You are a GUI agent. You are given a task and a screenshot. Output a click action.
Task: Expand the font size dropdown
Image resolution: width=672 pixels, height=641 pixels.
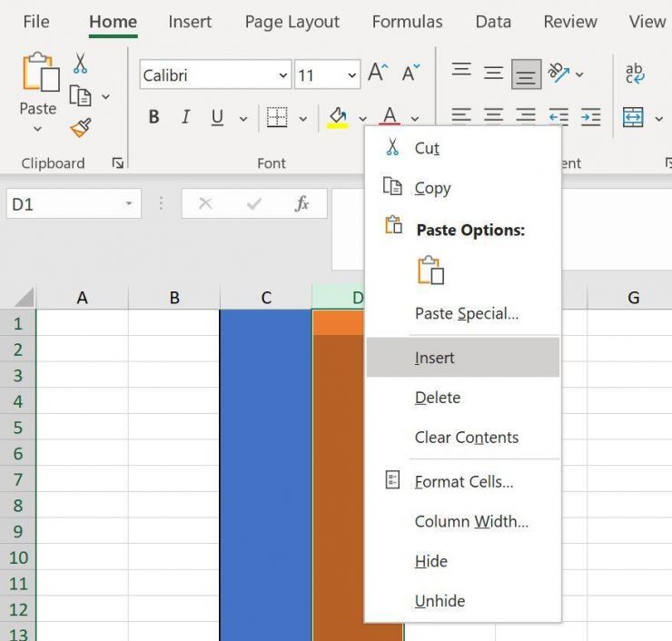click(351, 75)
